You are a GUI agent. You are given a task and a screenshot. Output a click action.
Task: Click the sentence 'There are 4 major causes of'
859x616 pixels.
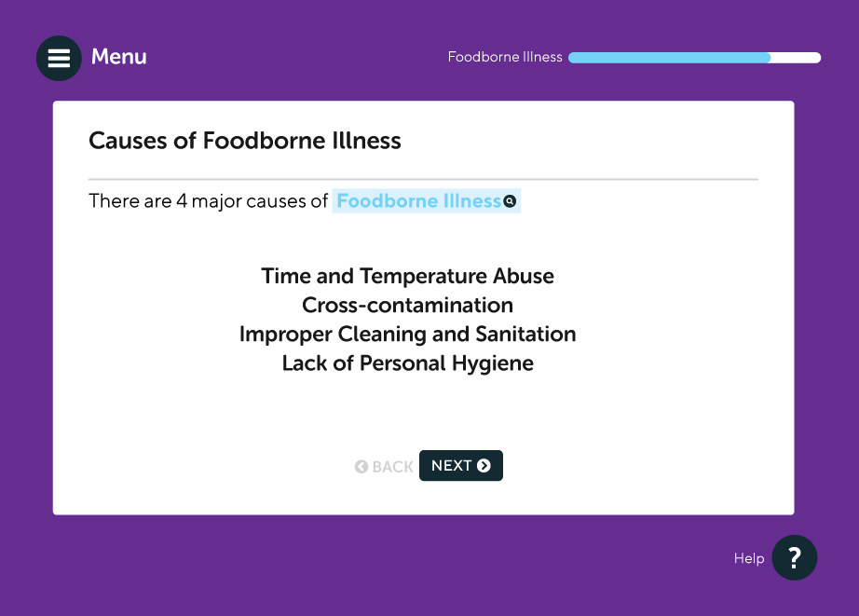(x=208, y=201)
